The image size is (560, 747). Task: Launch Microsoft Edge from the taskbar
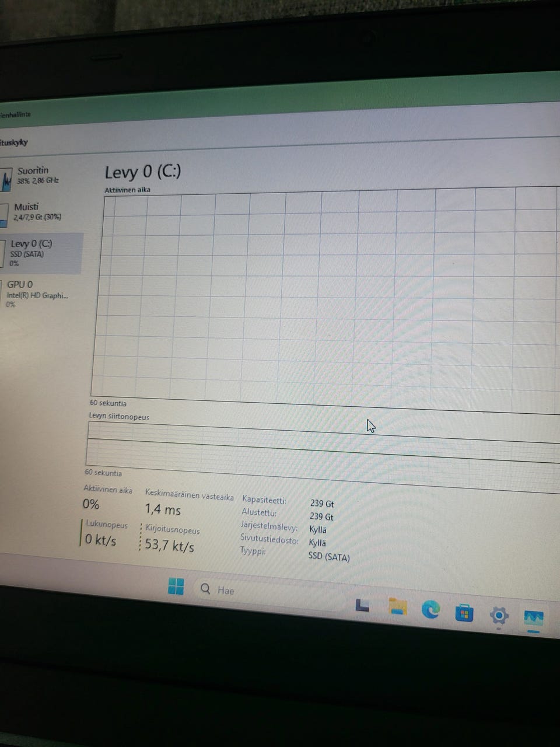click(430, 610)
